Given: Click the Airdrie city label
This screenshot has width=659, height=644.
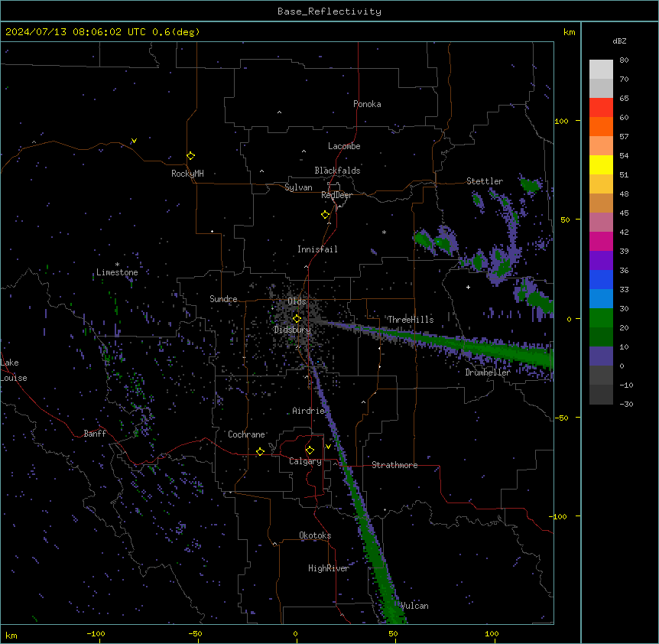Looking at the screenshot, I should coord(309,411).
